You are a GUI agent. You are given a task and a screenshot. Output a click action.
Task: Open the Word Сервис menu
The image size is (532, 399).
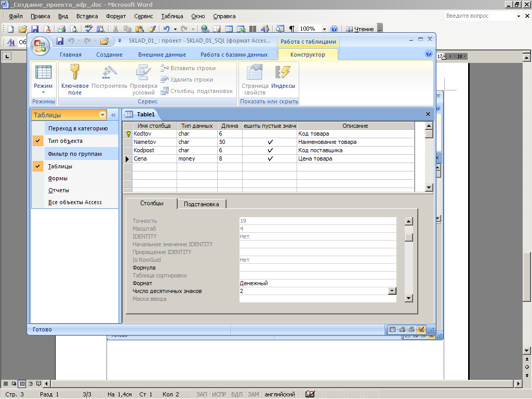[x=143, y=16]
